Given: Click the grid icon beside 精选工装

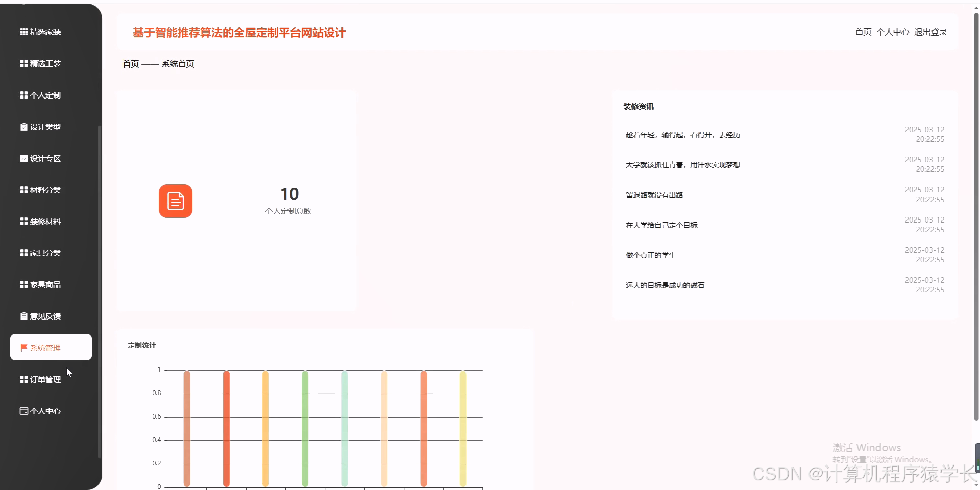Looking at the screenshot, I should pos(24,63).
